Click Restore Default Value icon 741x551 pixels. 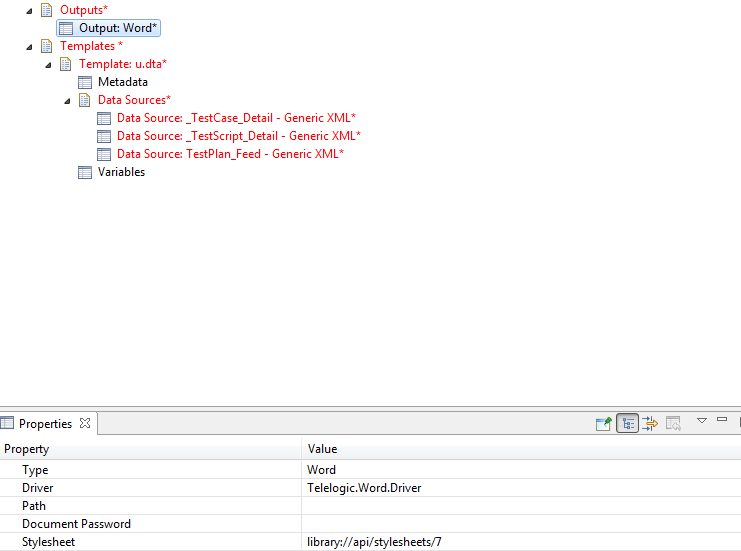[673, 423]
